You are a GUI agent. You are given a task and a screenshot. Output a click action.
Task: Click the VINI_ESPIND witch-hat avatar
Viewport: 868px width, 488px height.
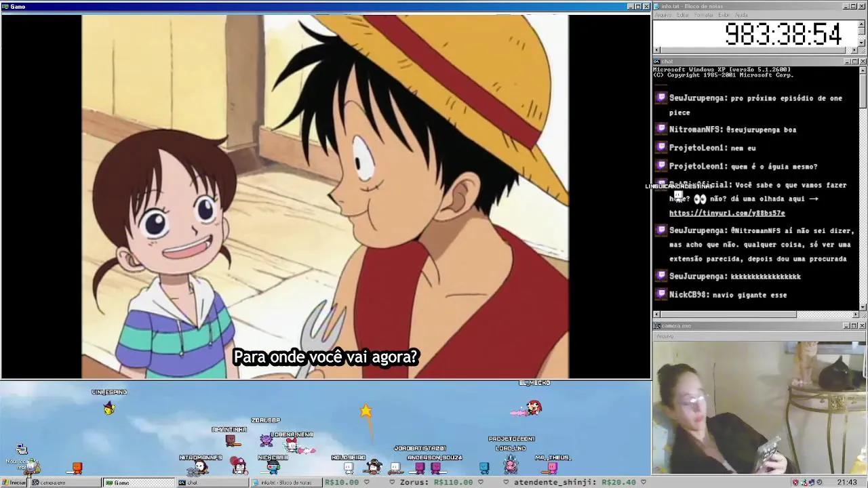(109, 407)
